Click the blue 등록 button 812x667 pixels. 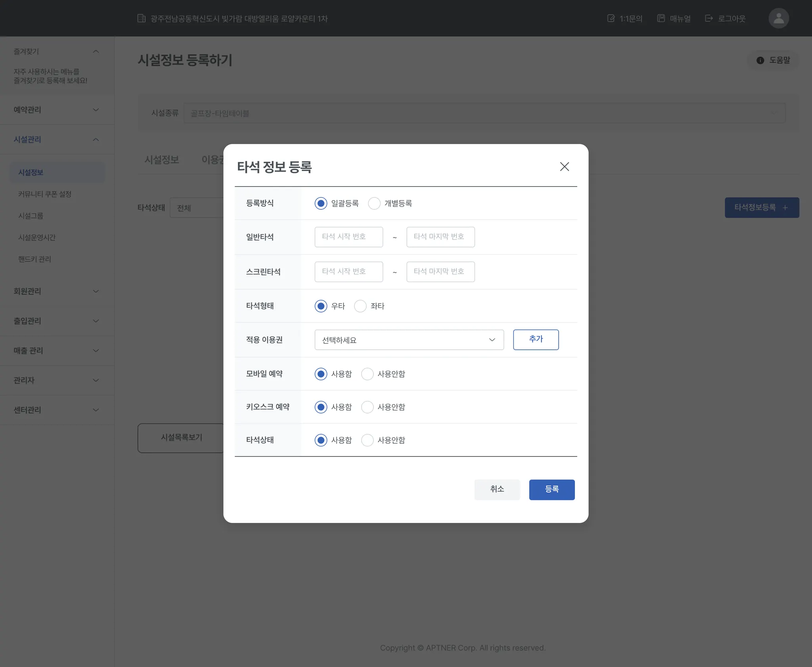click(552, 490)
